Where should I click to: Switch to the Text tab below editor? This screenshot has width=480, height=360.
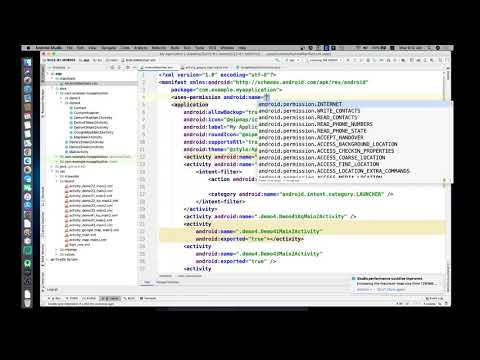tap(147, 282)
